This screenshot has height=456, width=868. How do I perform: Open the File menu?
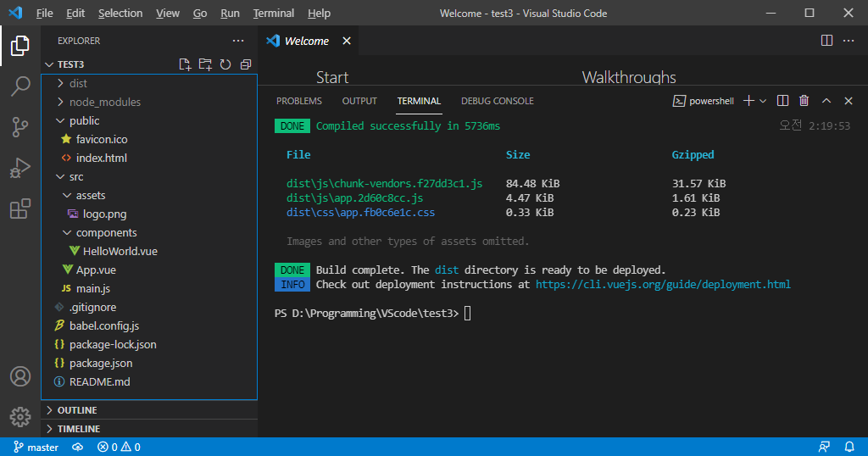44,14
